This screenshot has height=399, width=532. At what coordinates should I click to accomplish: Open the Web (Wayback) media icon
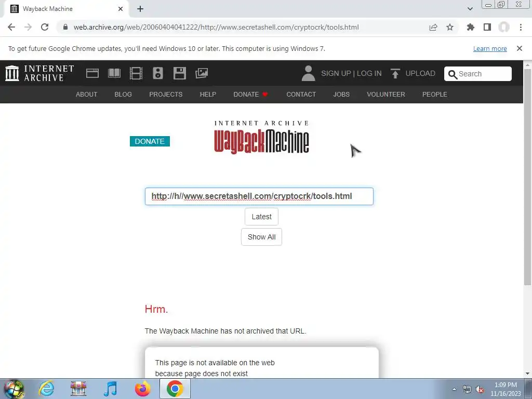point(92,73)
